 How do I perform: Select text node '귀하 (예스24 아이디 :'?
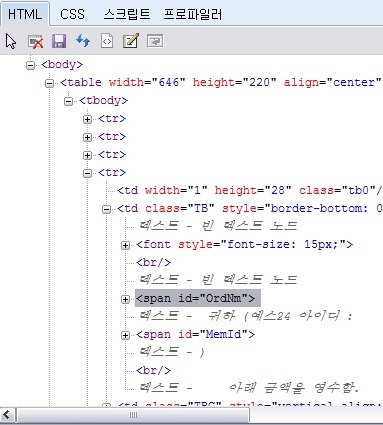246,316
